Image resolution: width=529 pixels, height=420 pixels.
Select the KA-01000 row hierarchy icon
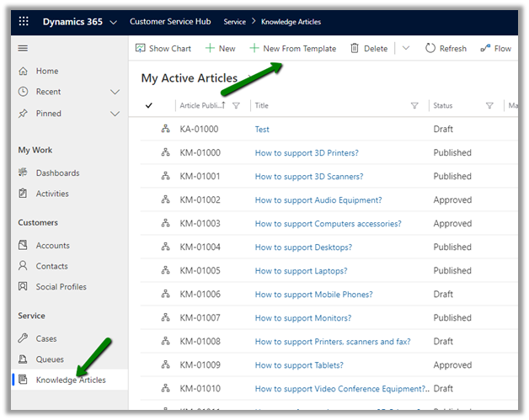coord(165,130)
